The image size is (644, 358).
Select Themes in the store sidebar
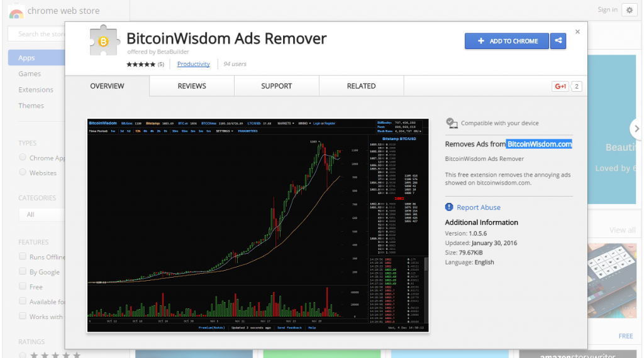31,106
